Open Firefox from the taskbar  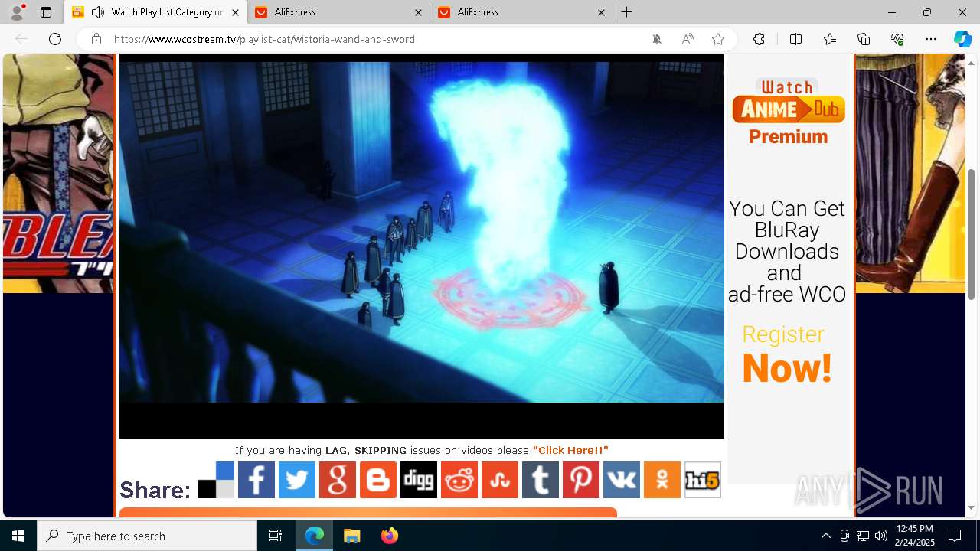click(389, 536)
